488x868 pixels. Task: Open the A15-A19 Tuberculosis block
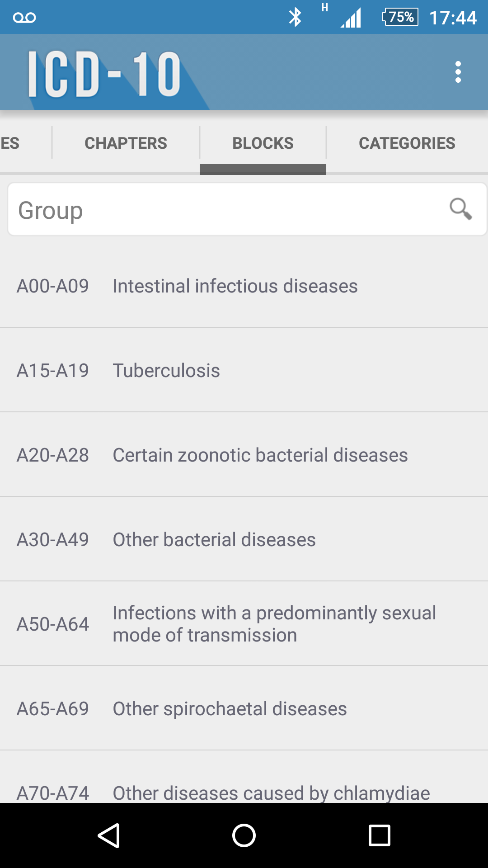pos(244,370)
